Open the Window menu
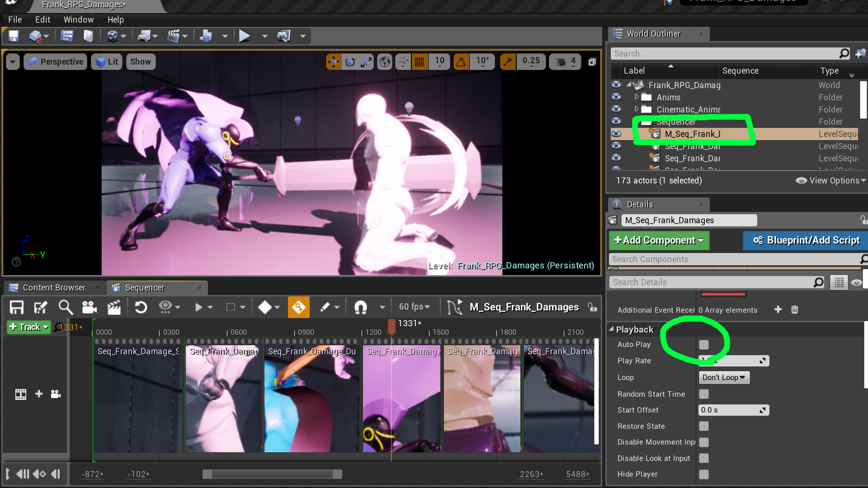Viewport: 868px width, 488px height. click(x=78, y=19)
